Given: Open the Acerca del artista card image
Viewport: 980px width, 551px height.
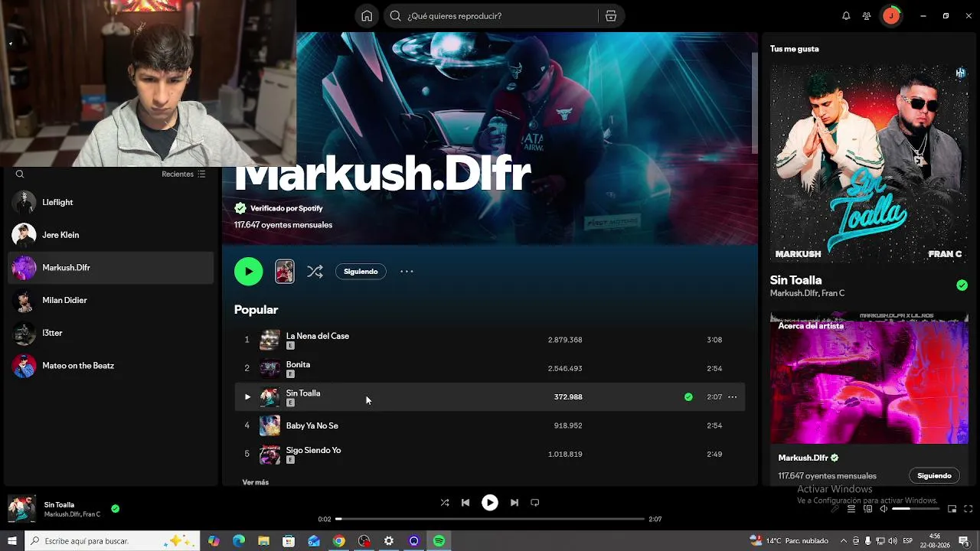Looking at the screenshot, I should click(x=869, y=377).
